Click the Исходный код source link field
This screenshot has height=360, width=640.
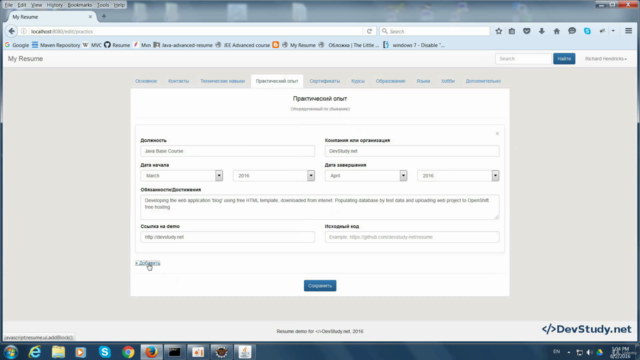point(412,237)
